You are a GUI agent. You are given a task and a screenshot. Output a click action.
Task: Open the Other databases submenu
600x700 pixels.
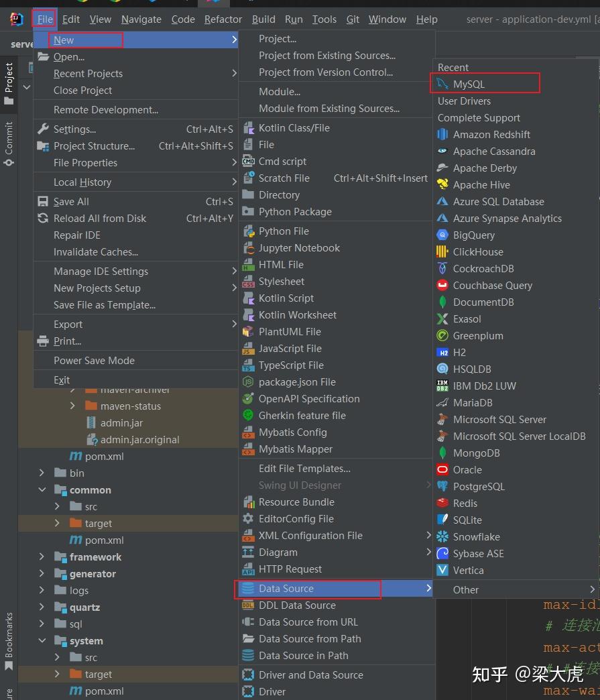pyautogui.click(x=516, y=590)
